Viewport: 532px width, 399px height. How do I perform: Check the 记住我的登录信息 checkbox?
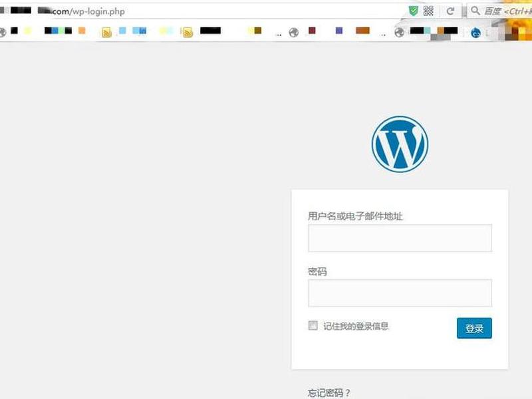[x=313, y=325]
